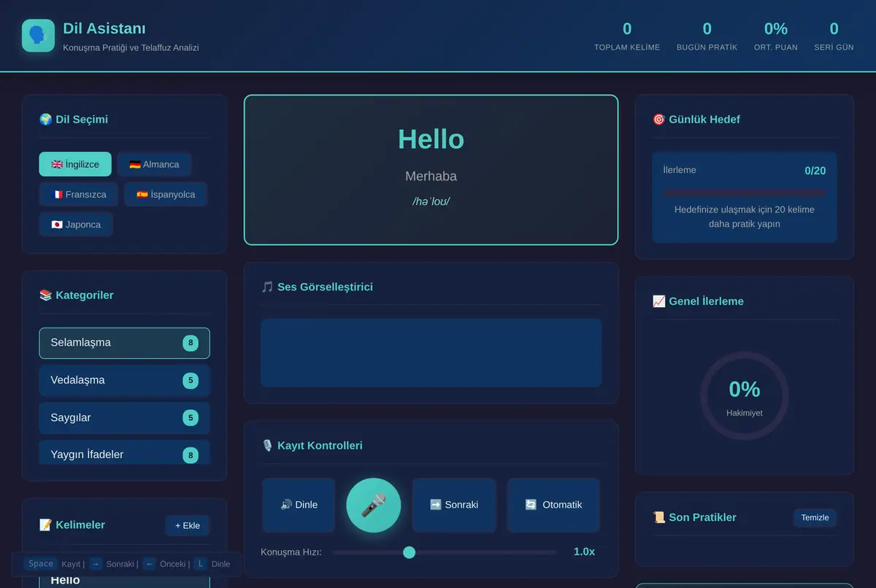Click the Günlük Hedef progress bar

745,193
